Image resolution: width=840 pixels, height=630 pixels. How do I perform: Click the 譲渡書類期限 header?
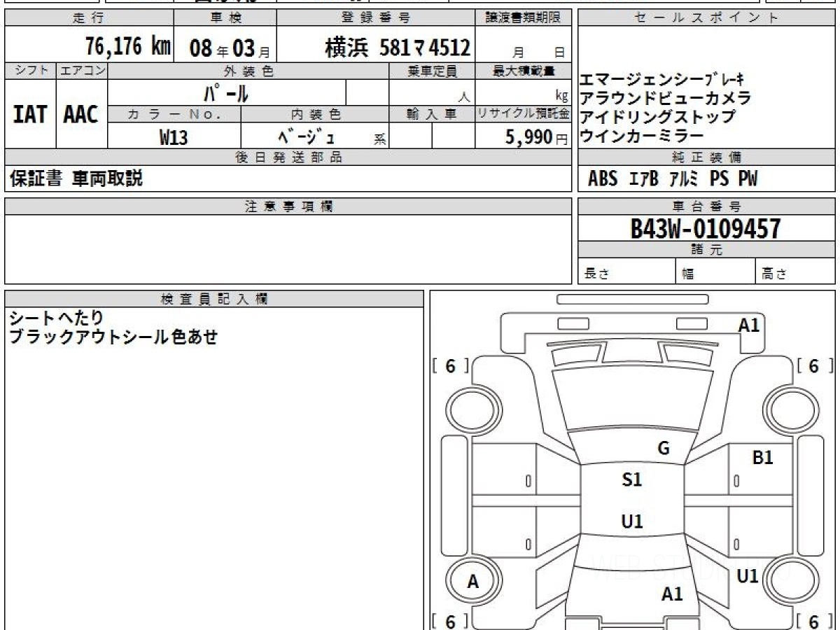point(524,18)
